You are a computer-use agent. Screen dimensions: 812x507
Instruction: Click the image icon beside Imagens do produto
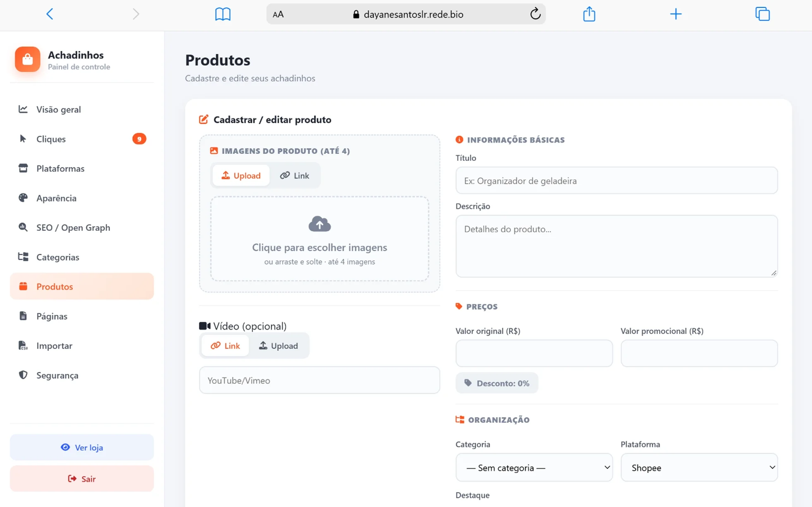214,151
